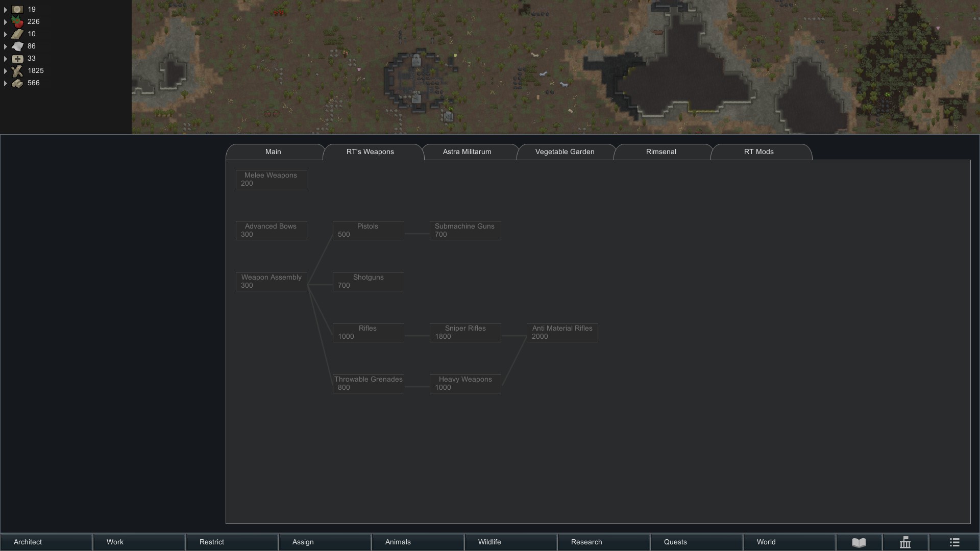
Task: Switch to the Main research tab
Action: (x=274, y=152)
